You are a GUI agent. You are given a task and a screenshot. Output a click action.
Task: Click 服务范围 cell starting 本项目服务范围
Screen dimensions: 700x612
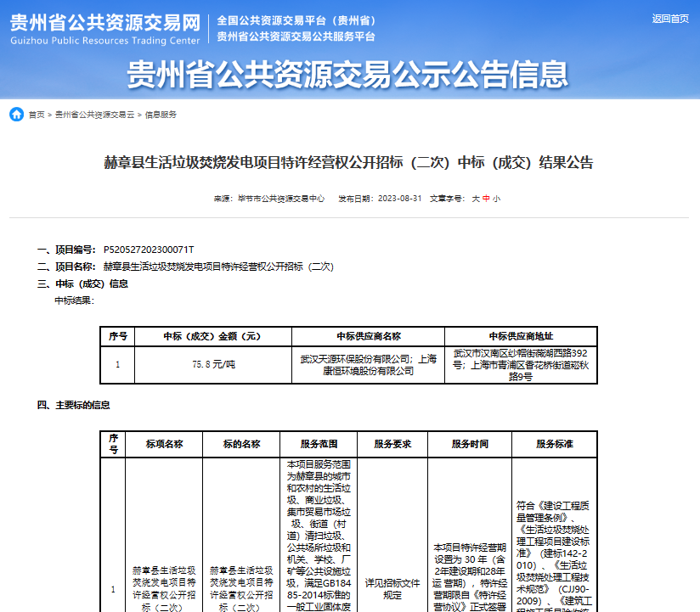319,536
